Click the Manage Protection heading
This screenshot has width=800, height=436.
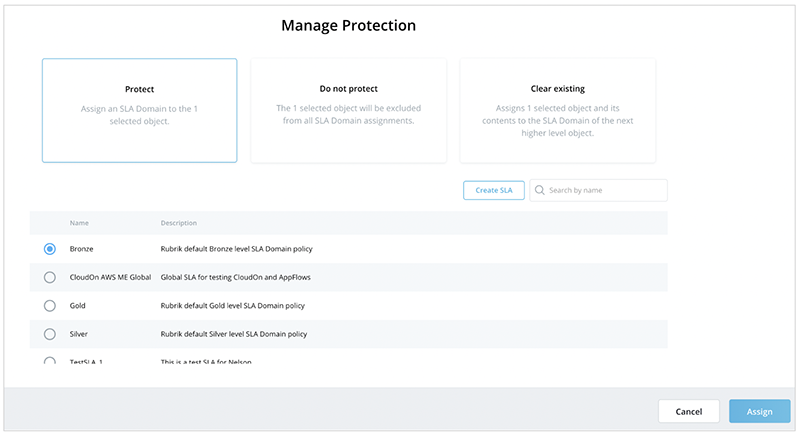(x=348, y=25)
